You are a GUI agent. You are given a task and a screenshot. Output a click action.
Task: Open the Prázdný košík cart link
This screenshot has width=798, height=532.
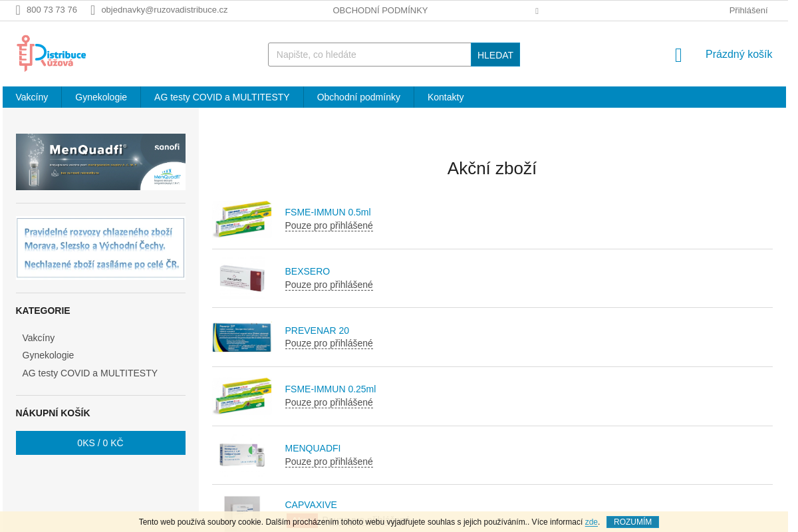tap(739, 55)
